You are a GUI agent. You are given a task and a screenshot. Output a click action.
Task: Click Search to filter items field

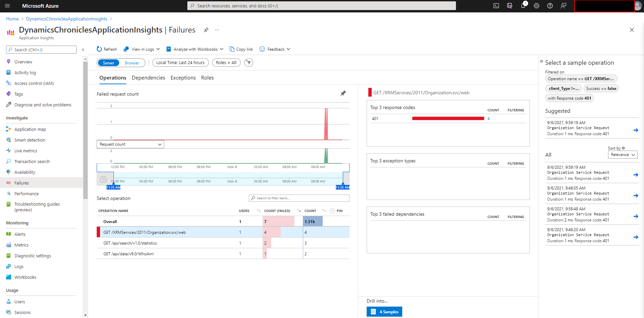pyautogui.click(x=299, y=198)
